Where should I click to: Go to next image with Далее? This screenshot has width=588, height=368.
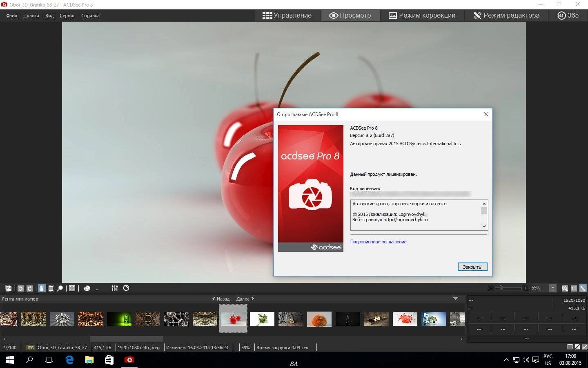pos(245,299)
